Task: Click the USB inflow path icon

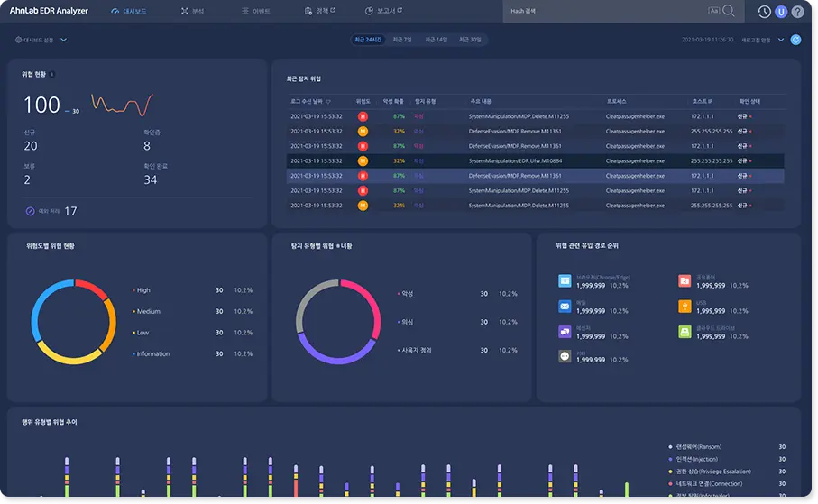Action: click(x=685, y=307)
